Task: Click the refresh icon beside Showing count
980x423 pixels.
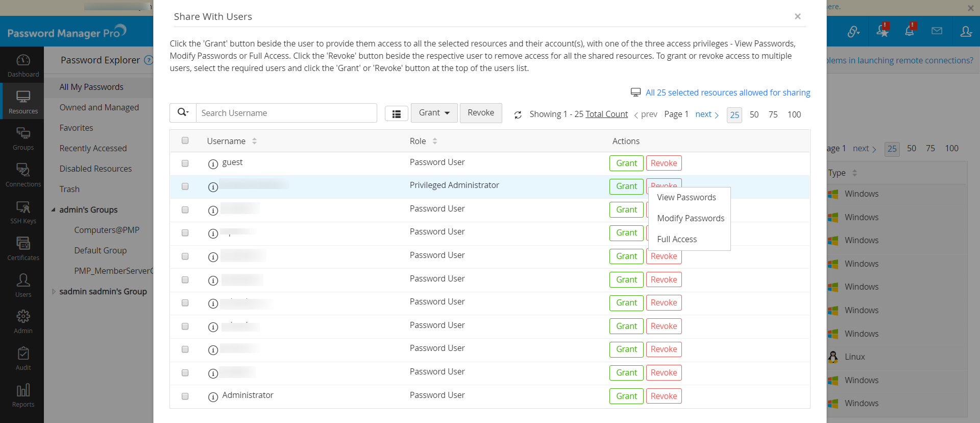Action: click(x=518, y=115)
